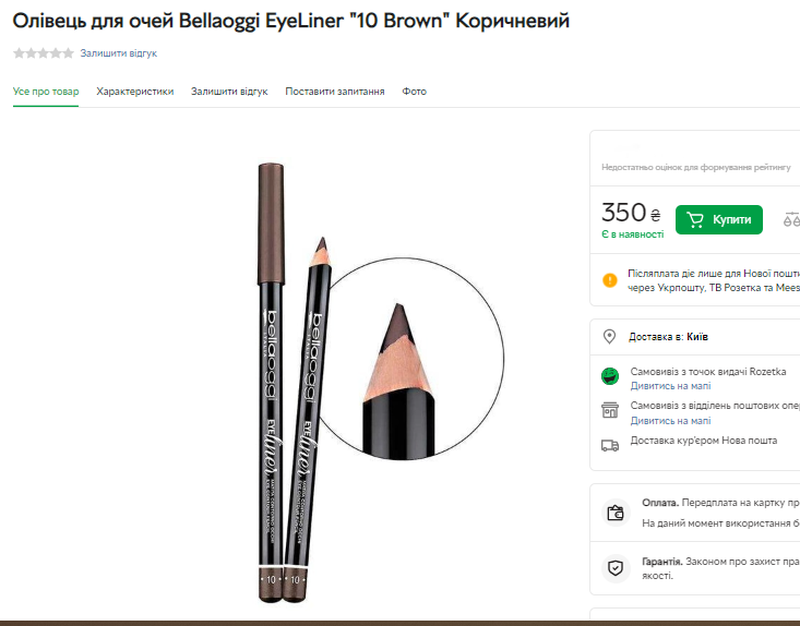This screenshot has width=800, height=626.
Task: Switch to the Фото tab
Action: [x=414, y=91]
